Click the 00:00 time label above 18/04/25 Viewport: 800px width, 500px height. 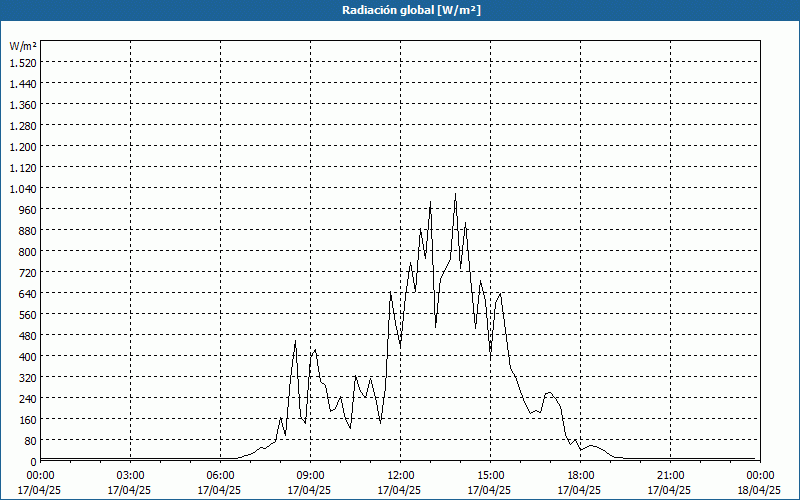(x=760, y=476)
